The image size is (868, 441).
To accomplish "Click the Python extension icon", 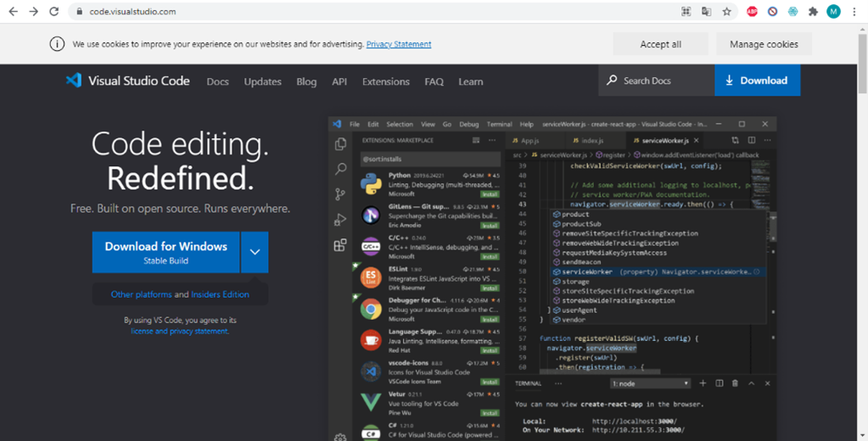I will pos(371,184).
